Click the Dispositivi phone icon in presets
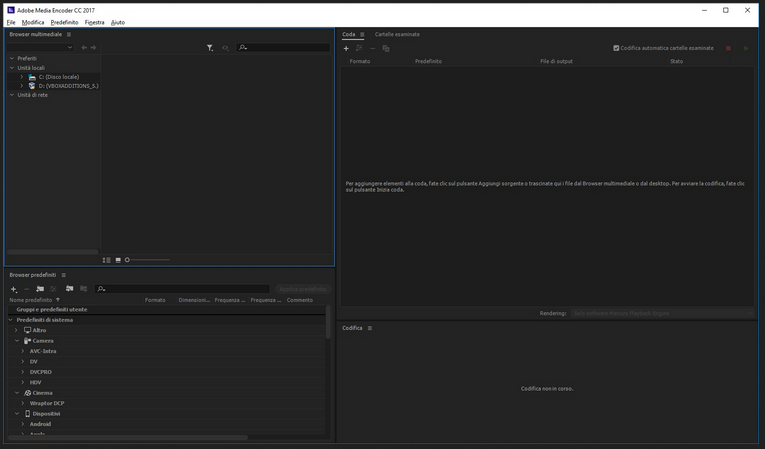The image size is (765, 449). pos(27,414)
